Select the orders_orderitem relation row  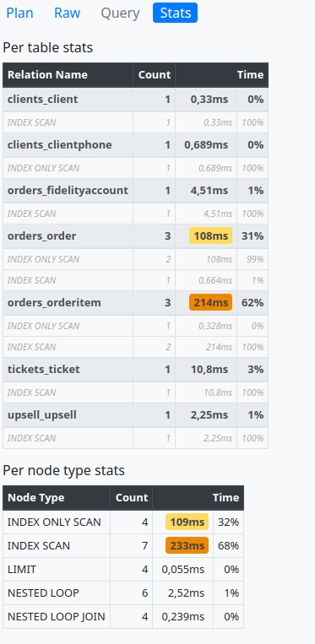click(135, 303)
